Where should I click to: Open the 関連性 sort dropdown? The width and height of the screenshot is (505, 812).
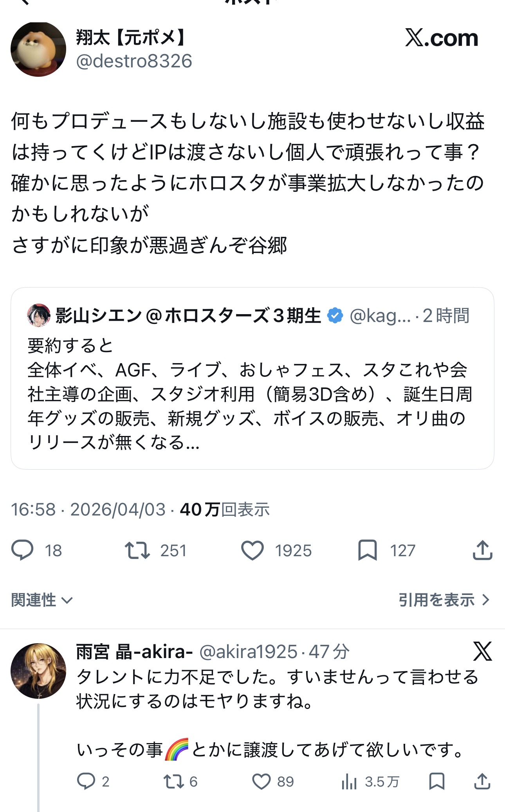[42, 600]
